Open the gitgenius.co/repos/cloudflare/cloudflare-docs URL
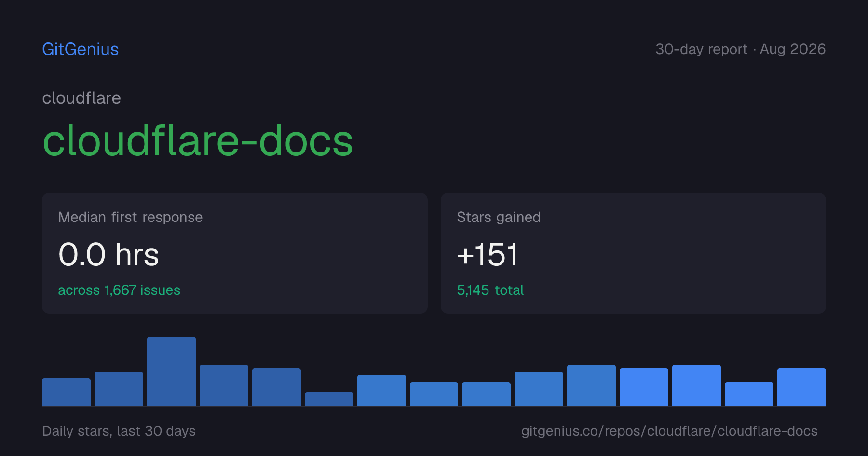Viewport: 868px width, 456px height. pos(669,431)
